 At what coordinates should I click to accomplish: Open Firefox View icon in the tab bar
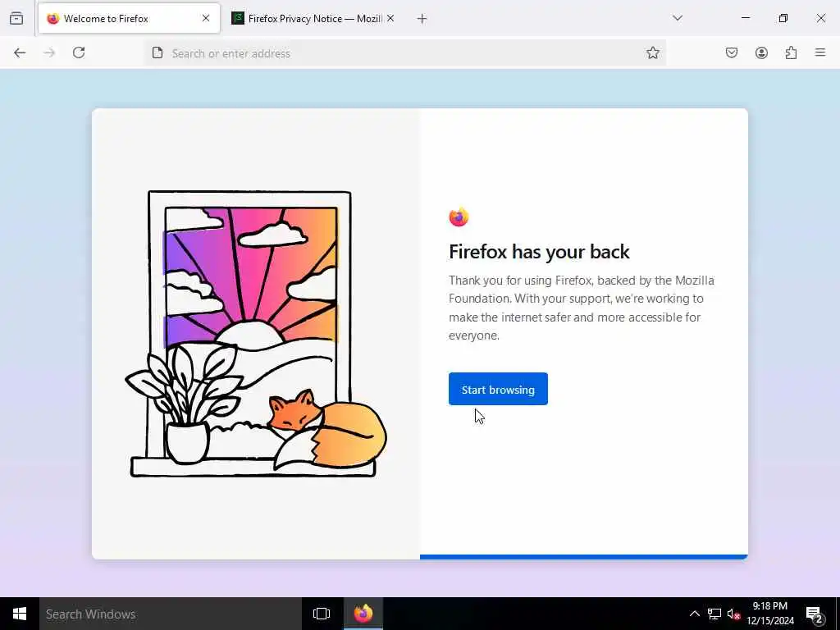[x=16, y=19]
